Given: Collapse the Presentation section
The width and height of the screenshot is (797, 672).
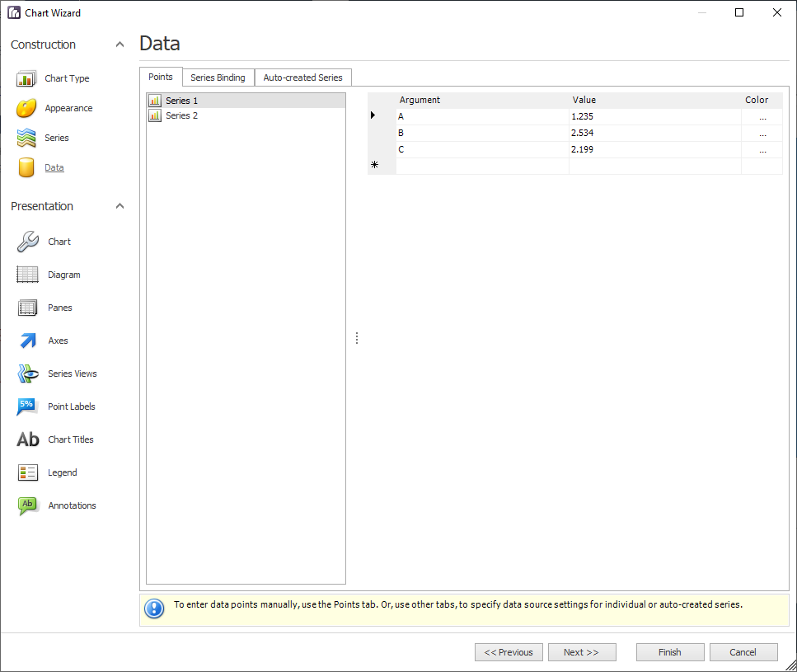Looking at the screenshot, I should (x=120, y=205).
